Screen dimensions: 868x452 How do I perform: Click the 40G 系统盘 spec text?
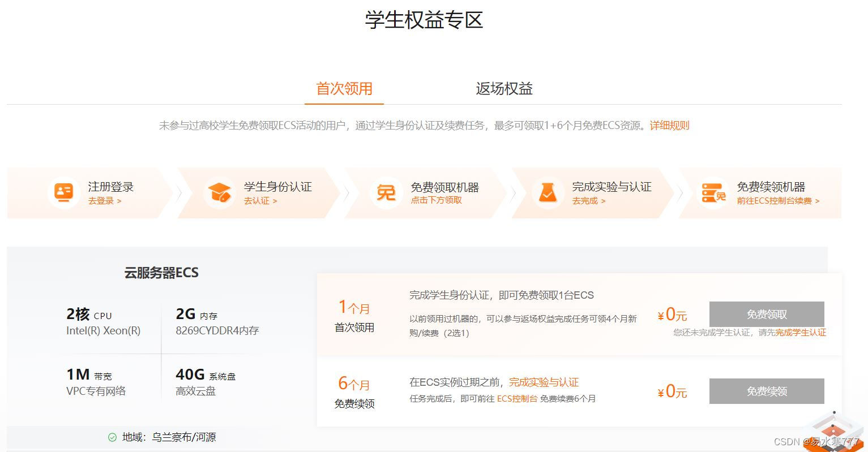206,374
